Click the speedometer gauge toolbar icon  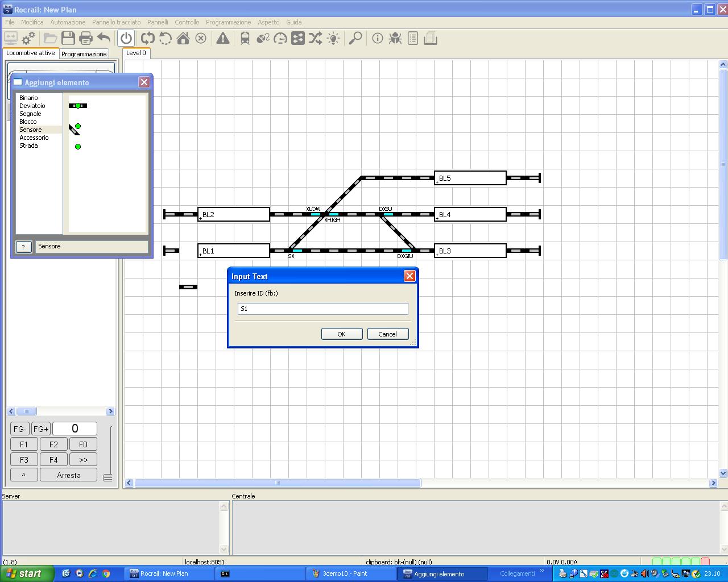click(x=280, y=38)
